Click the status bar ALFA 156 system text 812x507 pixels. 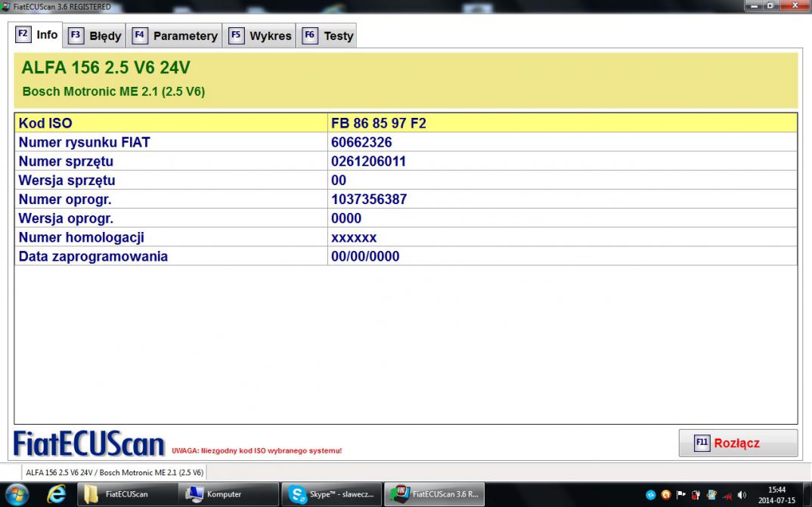pyautogui.click(x=114, y=472)
